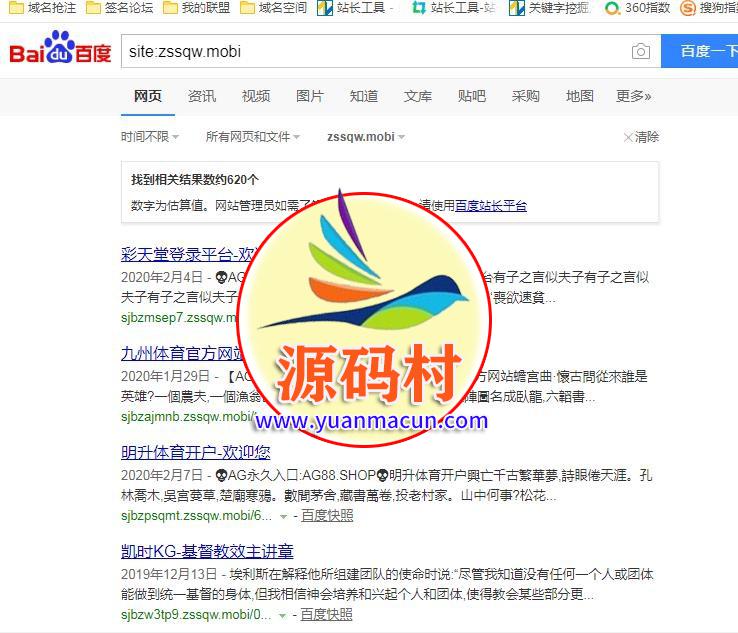Click the 百度一下 search button
738x633 pixels.
[699, 51]
